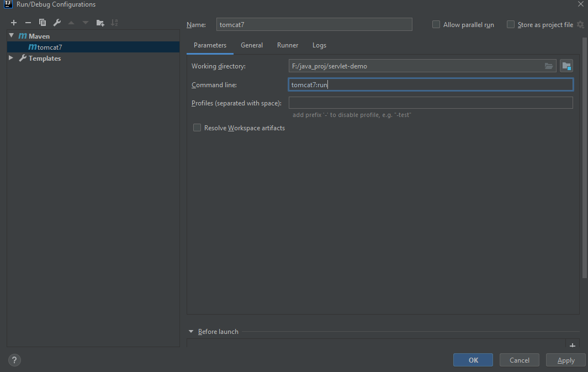
Task: Open edit templates wrench icon
Action: coord(57,23)
